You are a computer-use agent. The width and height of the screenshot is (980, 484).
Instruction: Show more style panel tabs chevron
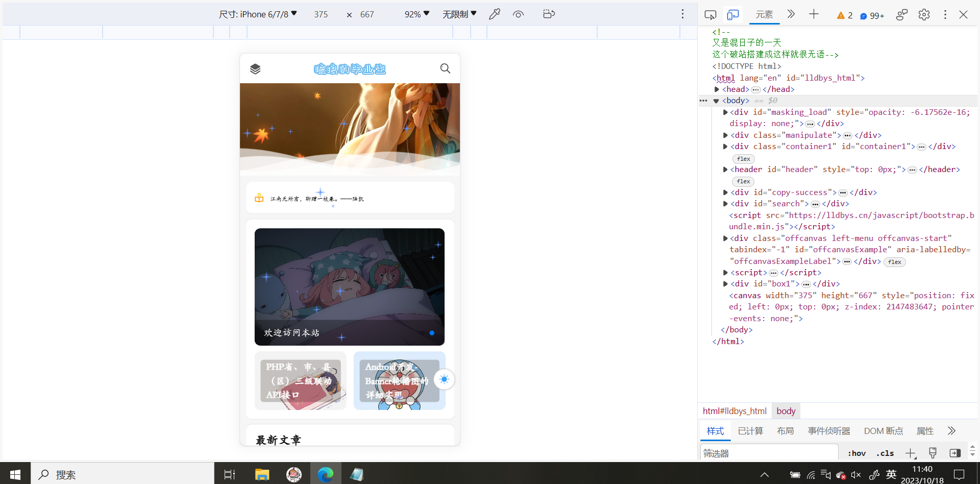point(951,431)
